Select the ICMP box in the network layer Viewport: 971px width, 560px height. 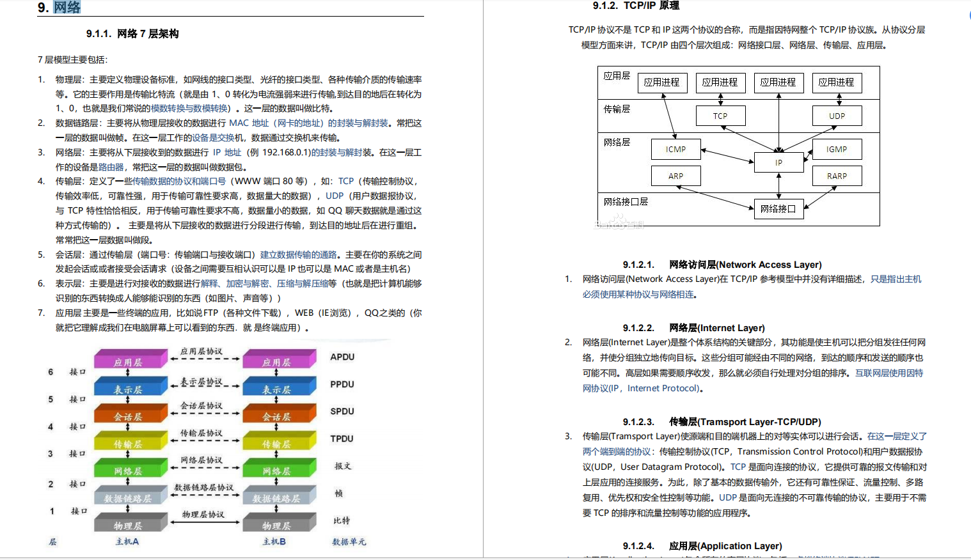675,149
